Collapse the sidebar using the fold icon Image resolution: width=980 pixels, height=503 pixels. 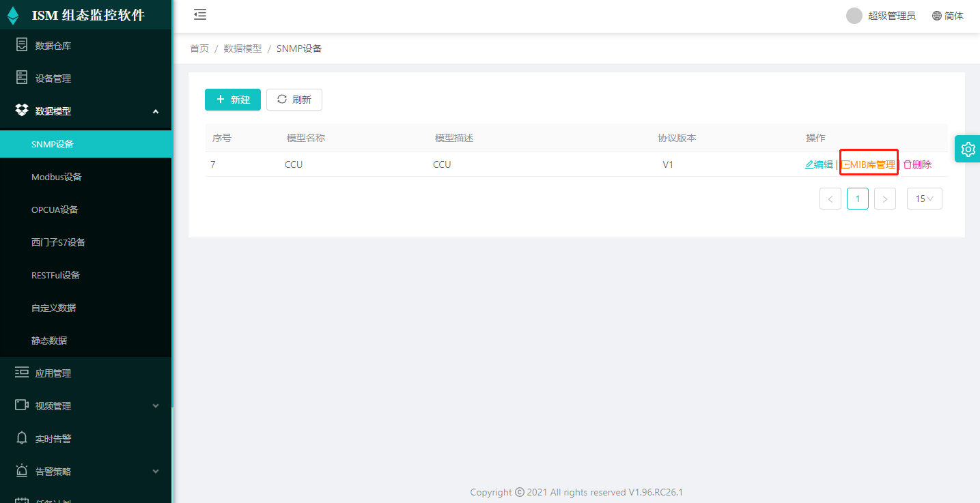click(x=199, y=15)
